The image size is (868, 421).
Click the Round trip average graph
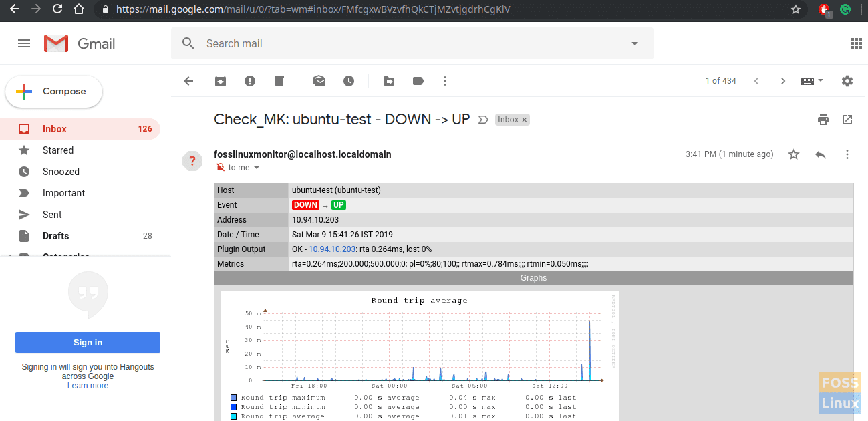click(420, 356)
